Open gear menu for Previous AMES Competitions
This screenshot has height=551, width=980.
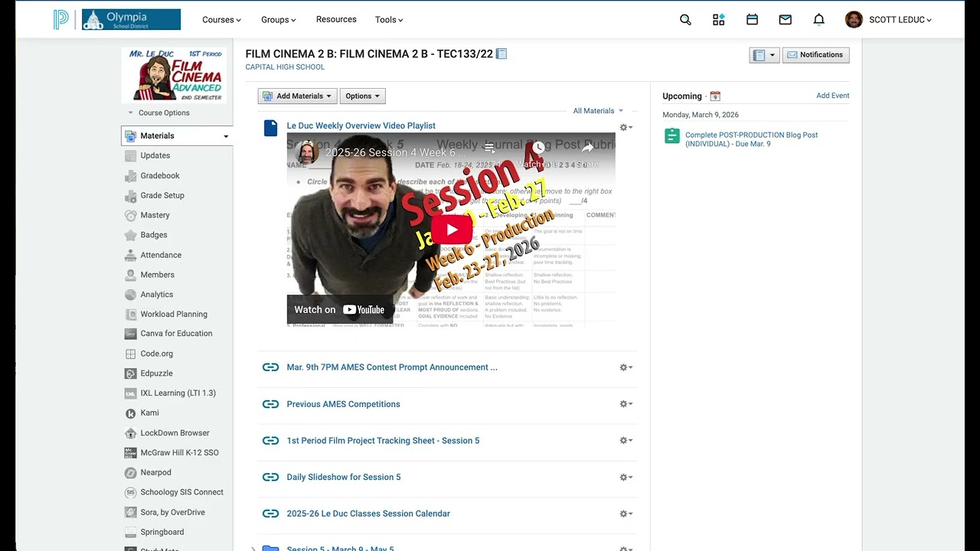point(626,404)
